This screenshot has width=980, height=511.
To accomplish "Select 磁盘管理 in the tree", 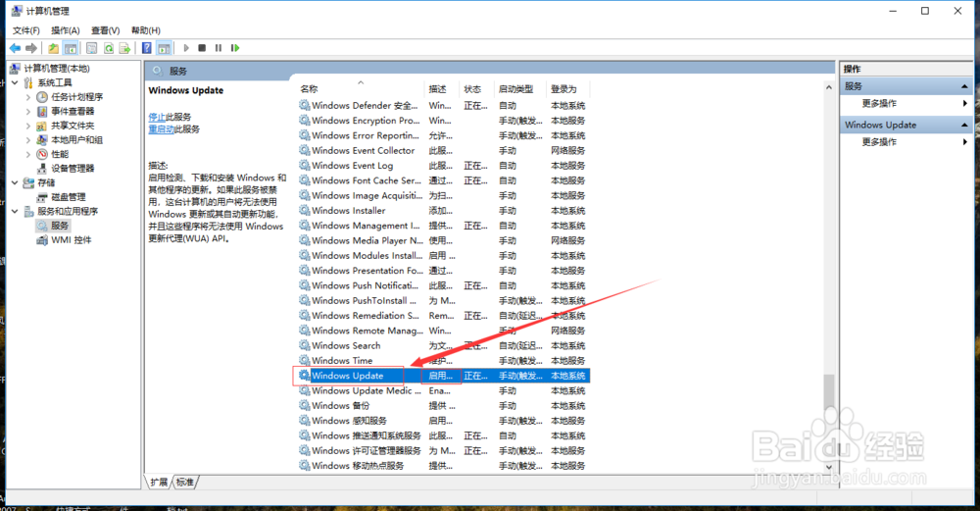I will [69, 197].
